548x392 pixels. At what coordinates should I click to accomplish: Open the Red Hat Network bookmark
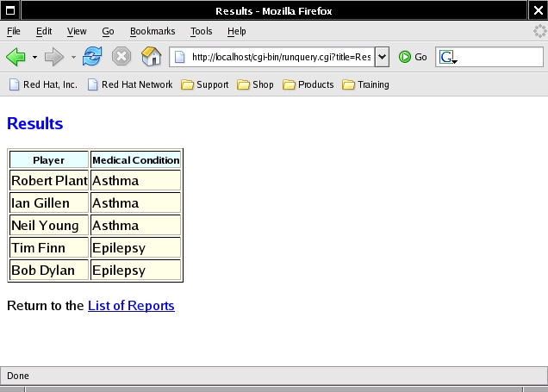click(x=130, y=84)
